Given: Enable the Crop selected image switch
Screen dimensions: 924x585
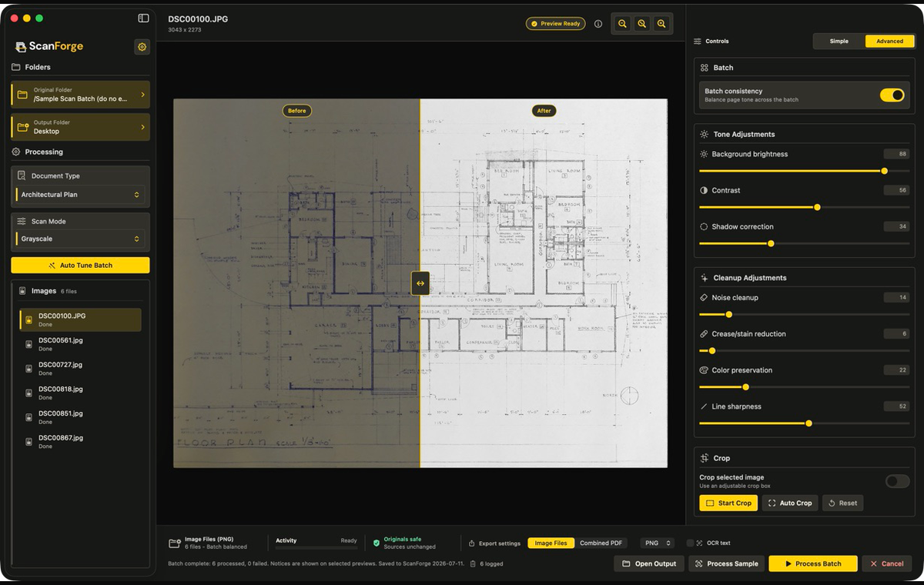Looking at the screenshot, I should tap(897, 481).
